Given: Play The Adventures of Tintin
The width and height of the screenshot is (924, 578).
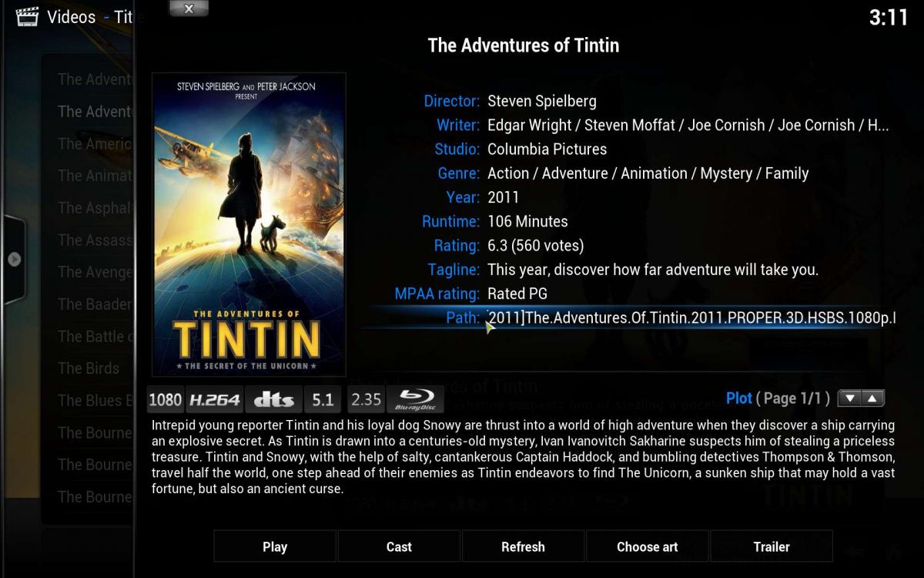Looking at the screenshot, I should 275,546.
